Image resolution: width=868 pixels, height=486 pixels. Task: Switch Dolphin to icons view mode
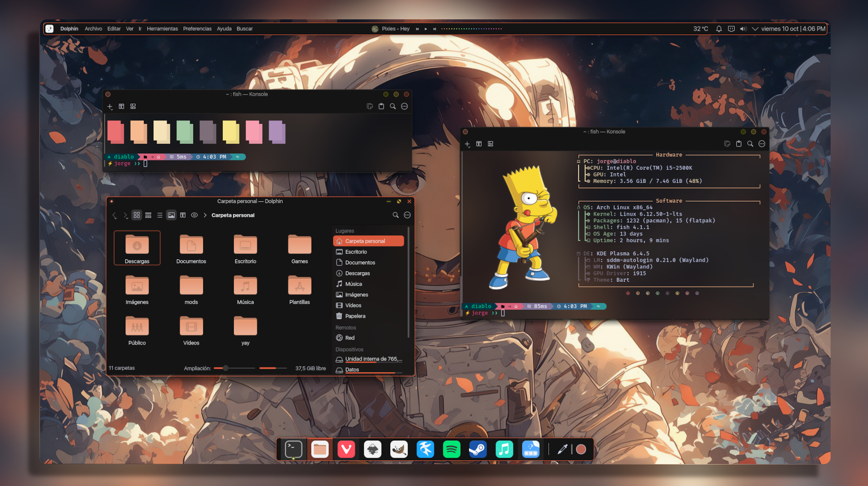click(137, 215)
